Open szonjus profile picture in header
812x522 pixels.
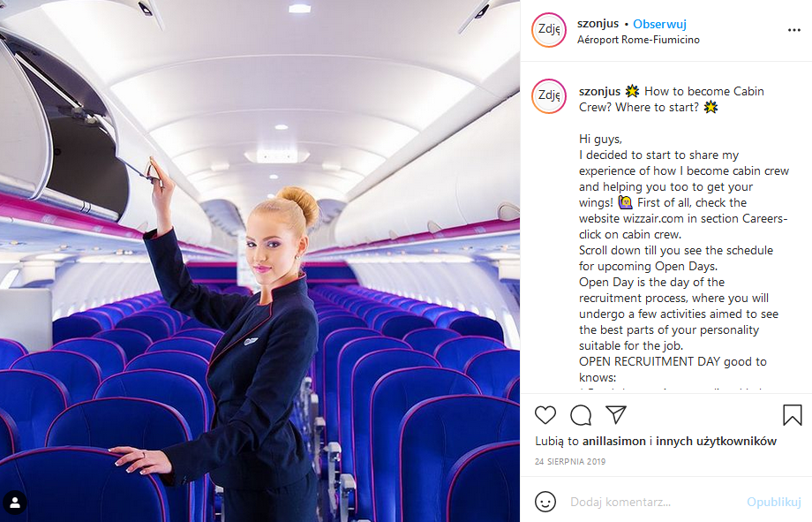coord(549,30)
